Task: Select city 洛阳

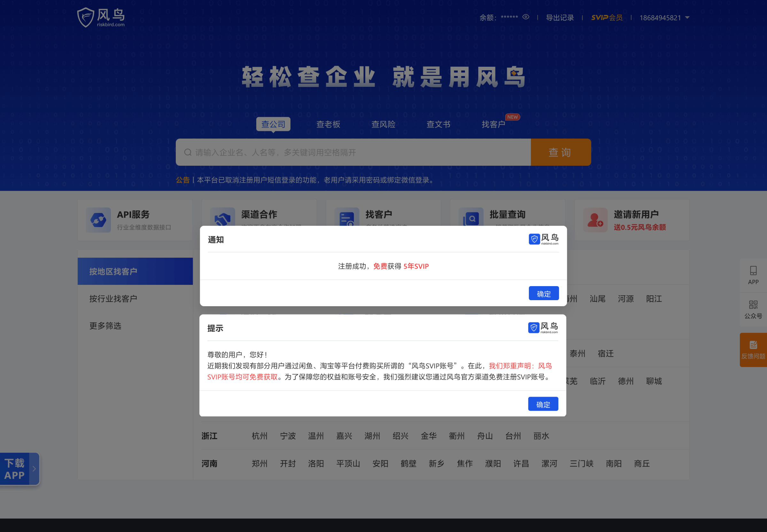Action: pos(316,463)
